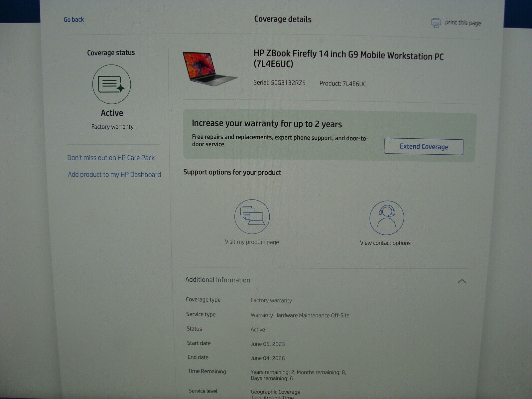Click the Coverage details page heading
Image resolution: width=532 pixels, height=399 pixels.
coord(283,19)
